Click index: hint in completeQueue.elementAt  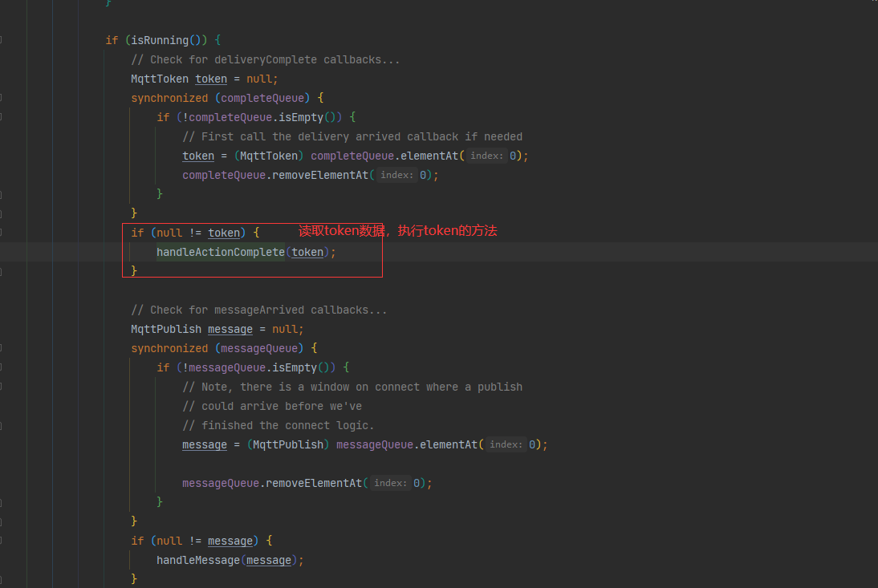(486, 156)
